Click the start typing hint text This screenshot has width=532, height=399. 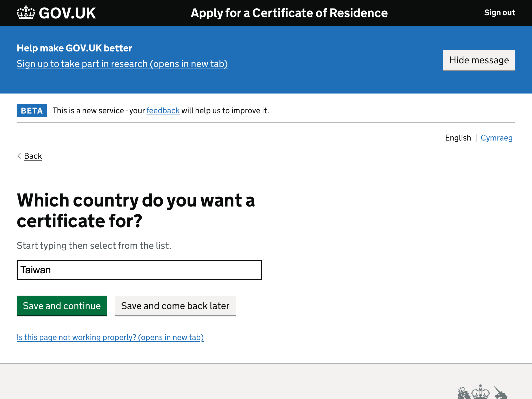(x=94, y=245)
